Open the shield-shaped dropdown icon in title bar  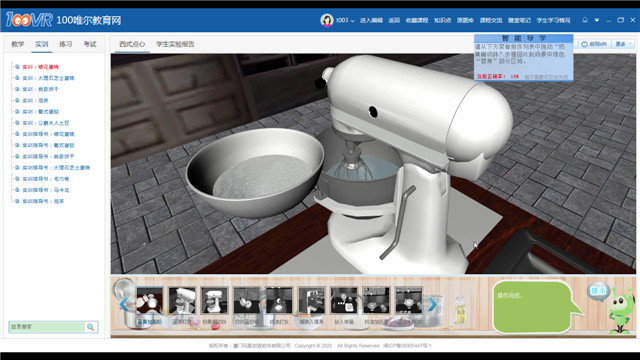[597, 20]
